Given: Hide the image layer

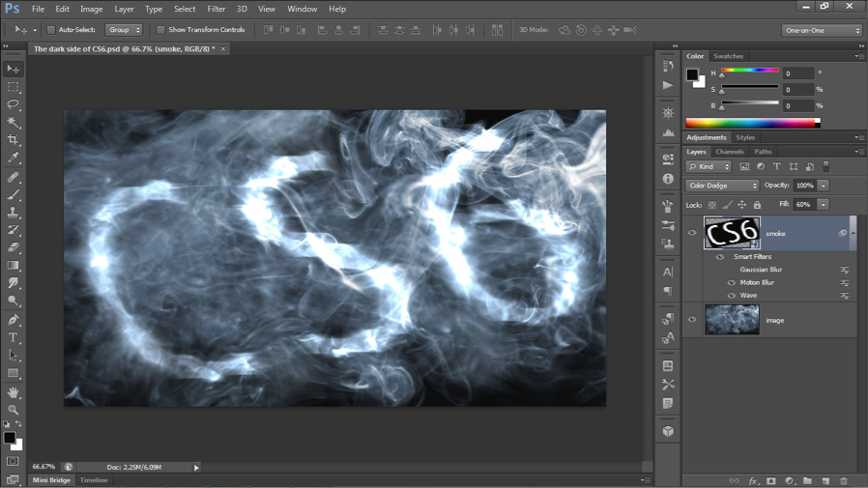Looking at the screenshot, I should pyautogui.click(x=692, y=319).
